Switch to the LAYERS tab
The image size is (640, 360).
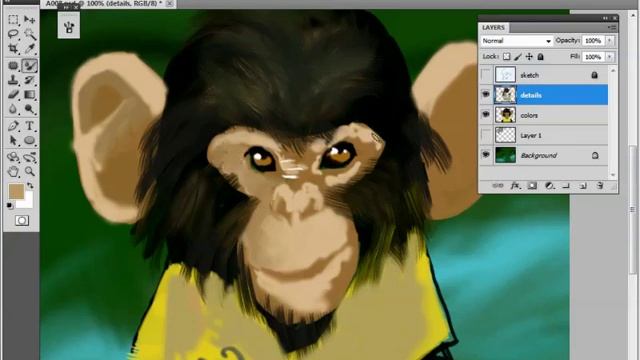click(x=493, y=27)
